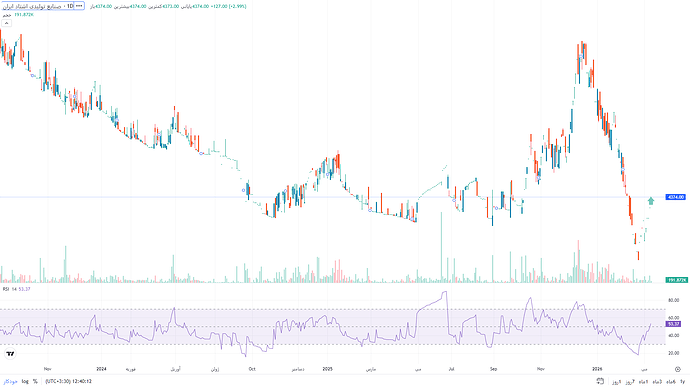Open the symbol options three-dots menu
This screenshot has width=690, height=388.
tap(79, 6)
